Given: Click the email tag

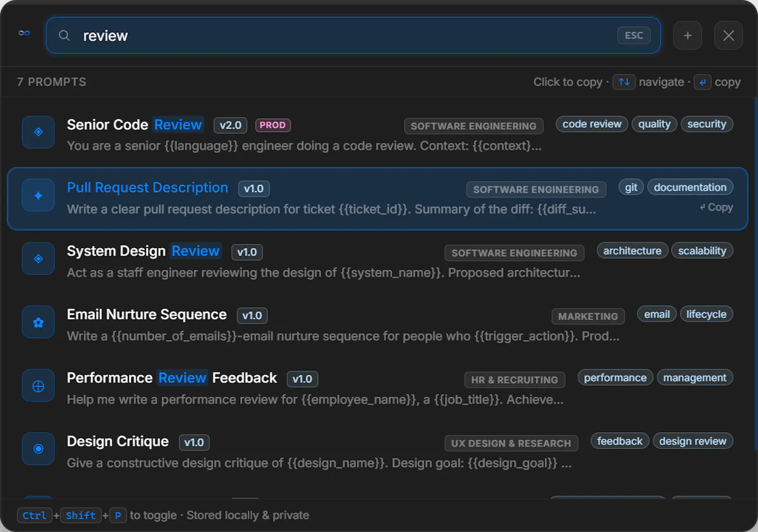Looking at the screenshot, I should click(657, 314).
